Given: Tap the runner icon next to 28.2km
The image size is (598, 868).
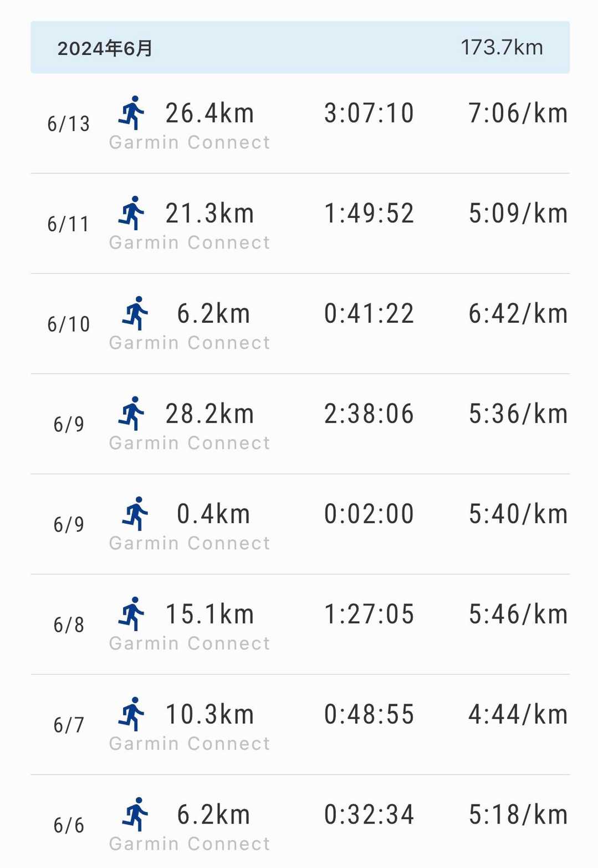Looking at the screenshot, I should (131, 413).
